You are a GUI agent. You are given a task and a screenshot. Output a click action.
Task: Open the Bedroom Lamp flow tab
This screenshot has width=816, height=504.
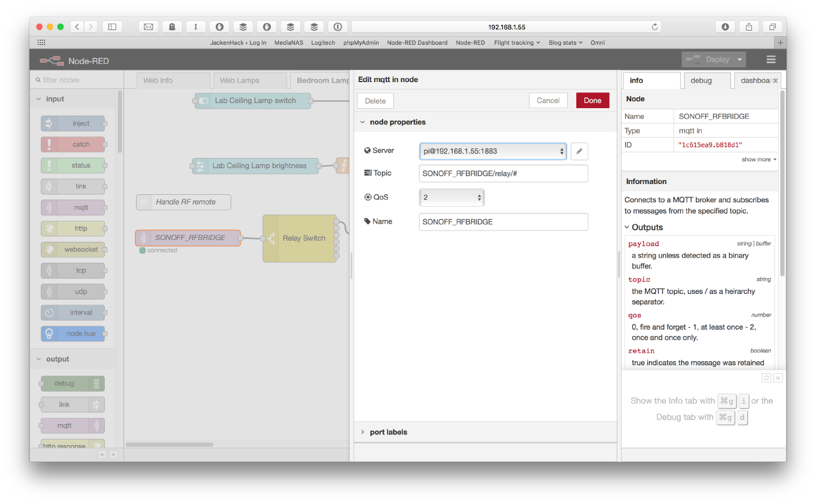(x=320, y=80)
